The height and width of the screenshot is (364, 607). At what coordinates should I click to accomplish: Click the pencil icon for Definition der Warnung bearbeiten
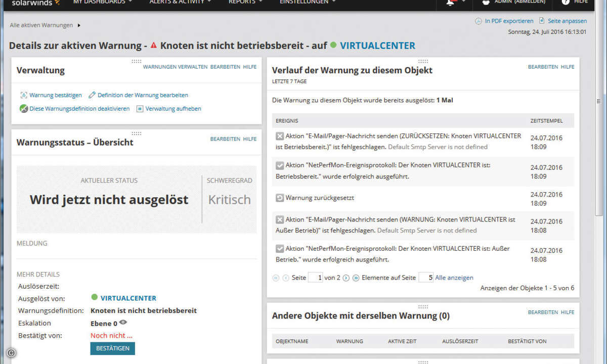(x=92, y=95)
